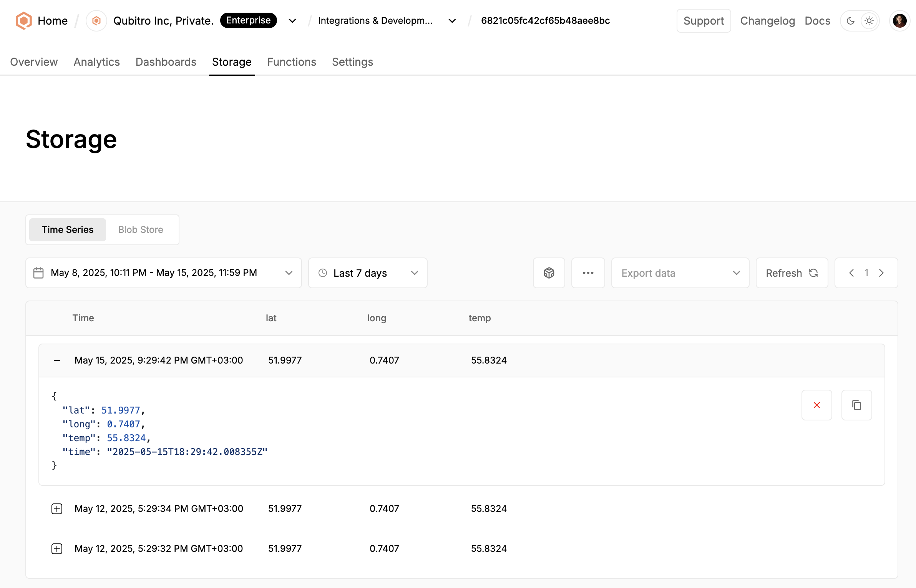This screenshot has width=916, height=588.
Task: Open the three-dots more options menu
Action: point(588,273)
